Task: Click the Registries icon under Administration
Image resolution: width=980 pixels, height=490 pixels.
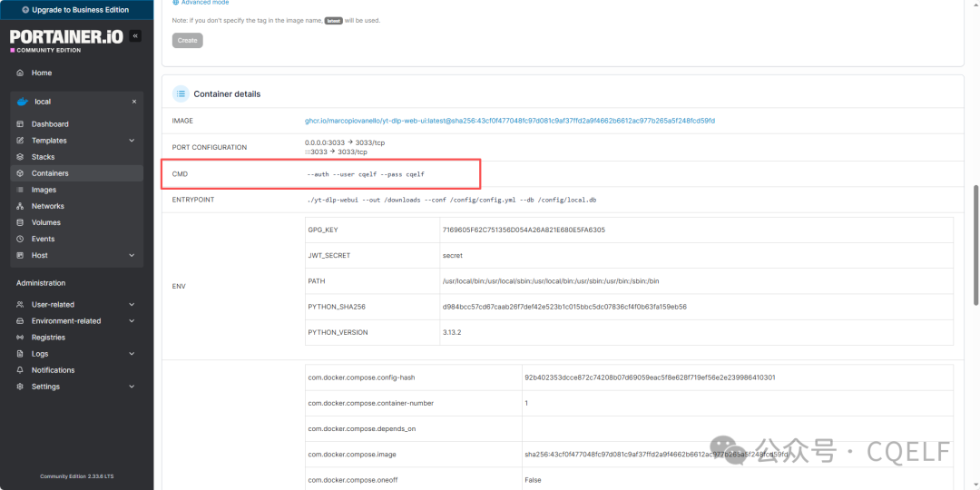Action: coord(20,338)
